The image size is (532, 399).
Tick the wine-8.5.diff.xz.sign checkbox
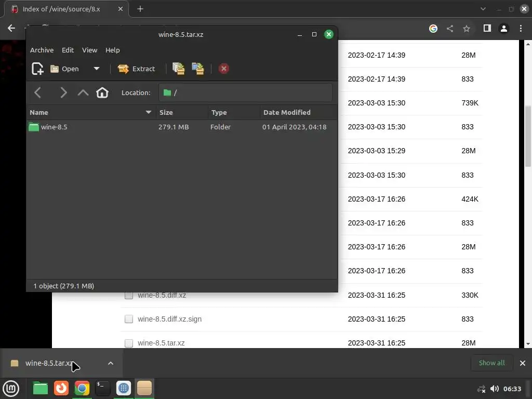pos(129,319)
